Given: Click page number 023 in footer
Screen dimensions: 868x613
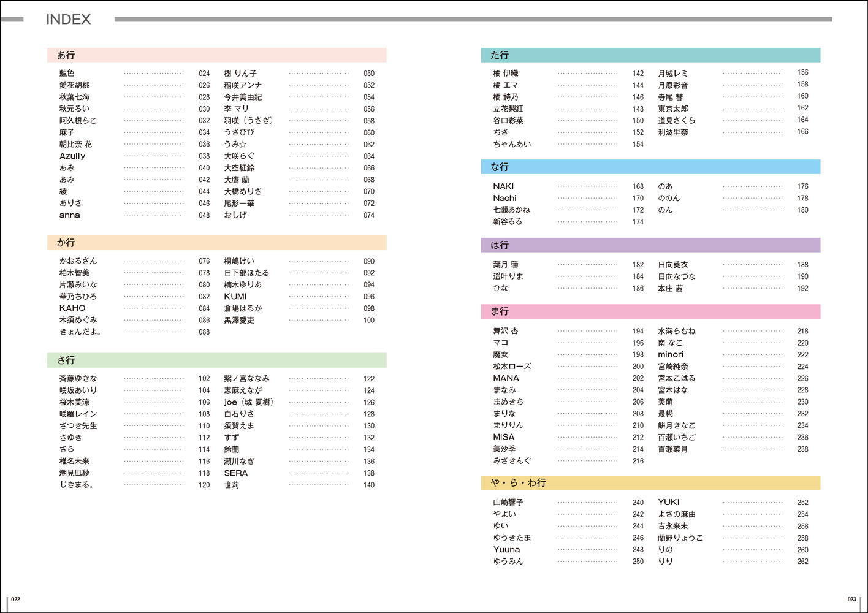Looking at the screenshot, I should pyautogui.click(x=851, y=600).
